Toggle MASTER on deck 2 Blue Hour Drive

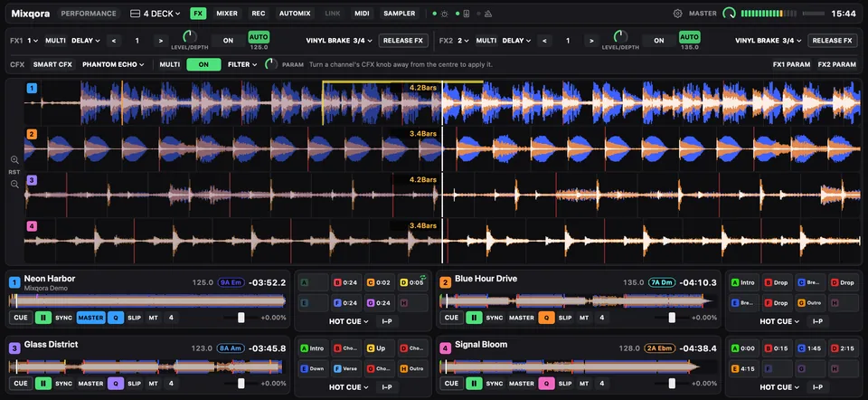pyautogui.click(x=522, y=318)
